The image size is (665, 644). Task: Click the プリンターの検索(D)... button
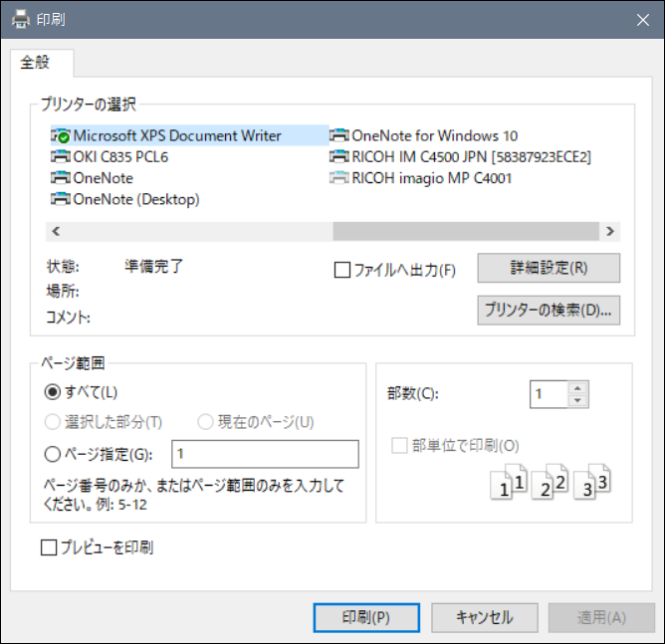pyautogui.click(x=549, y=311)
